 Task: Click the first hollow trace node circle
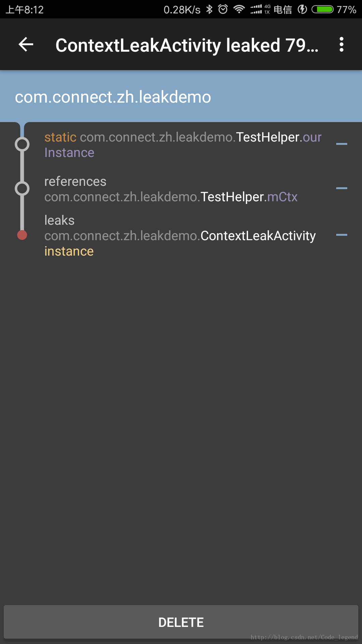coord(22,144)
